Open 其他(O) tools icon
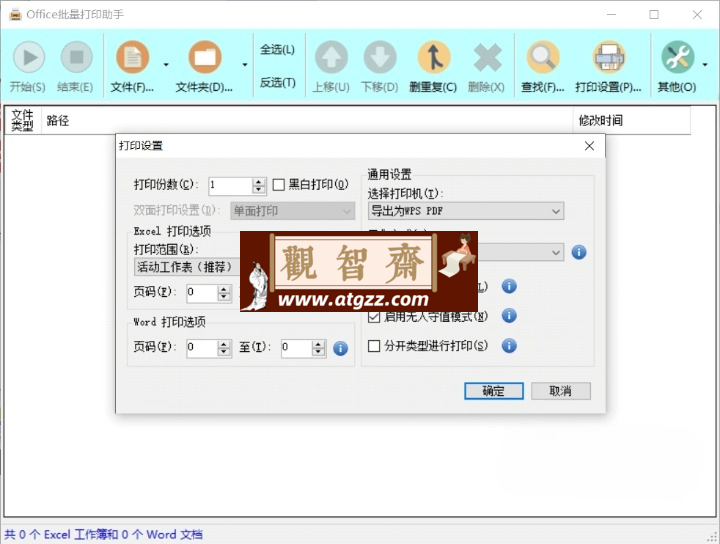Viewport: 720px width, 544px height. pos(677,57)
